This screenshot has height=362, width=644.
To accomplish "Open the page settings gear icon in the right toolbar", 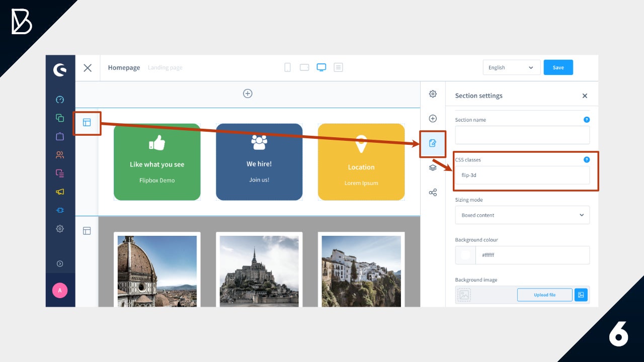I will click(433, 94).
